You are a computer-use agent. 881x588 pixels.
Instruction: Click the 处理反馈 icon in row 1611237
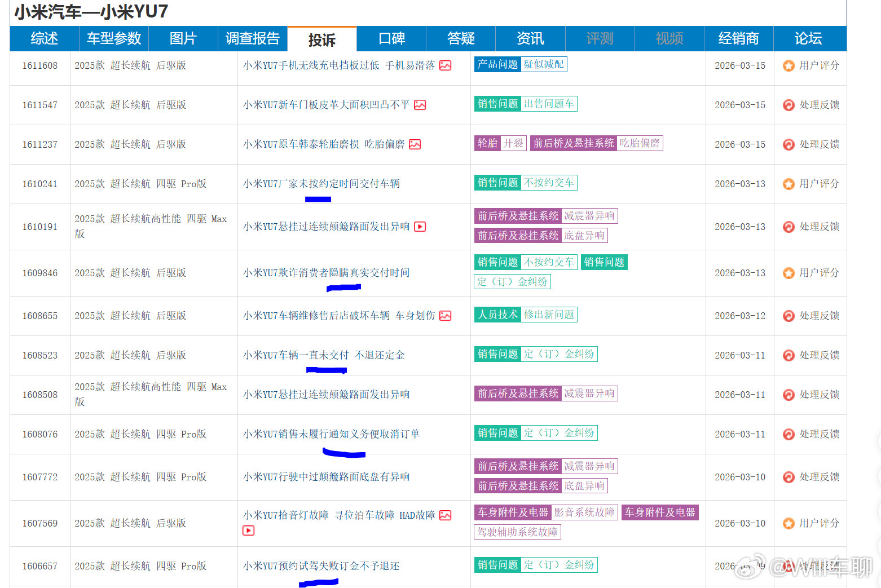(789, 144)
